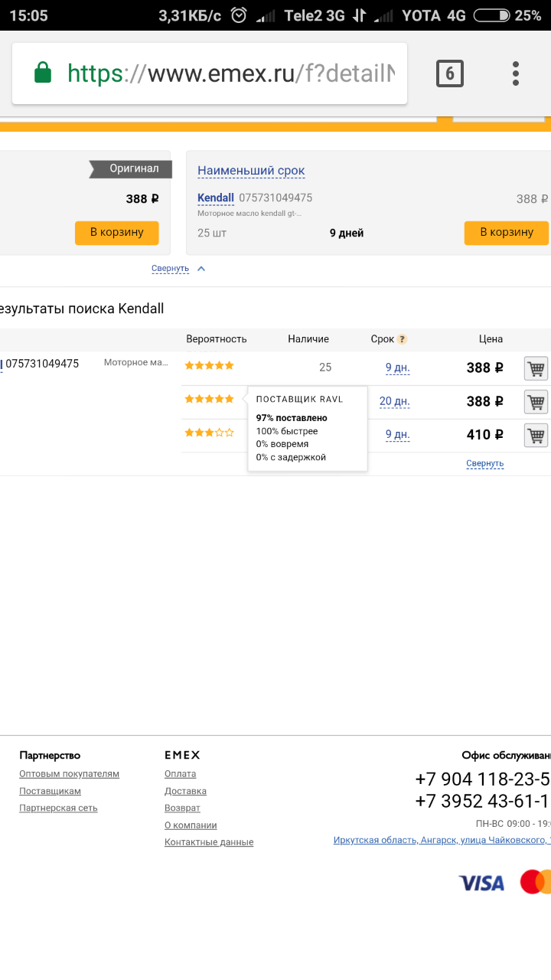
Task: Click office address Иркутская область, Ангарск link
Action: 442,840
